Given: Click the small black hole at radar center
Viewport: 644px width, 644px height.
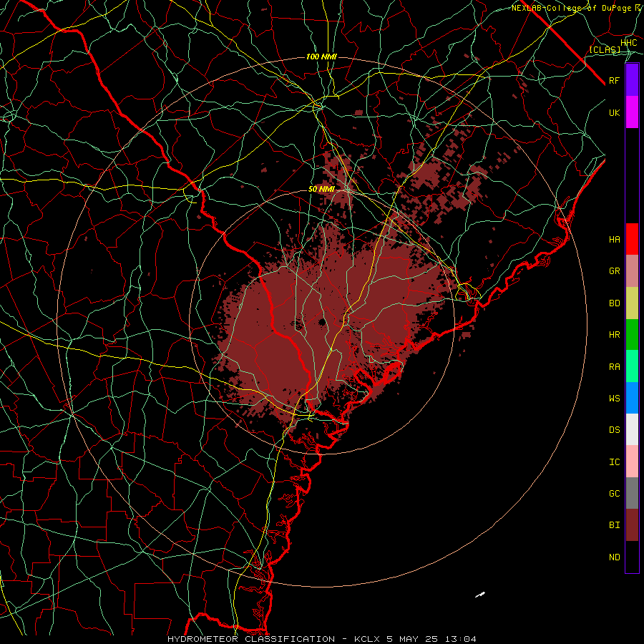Looking at the screenshot, I should 322,321.
